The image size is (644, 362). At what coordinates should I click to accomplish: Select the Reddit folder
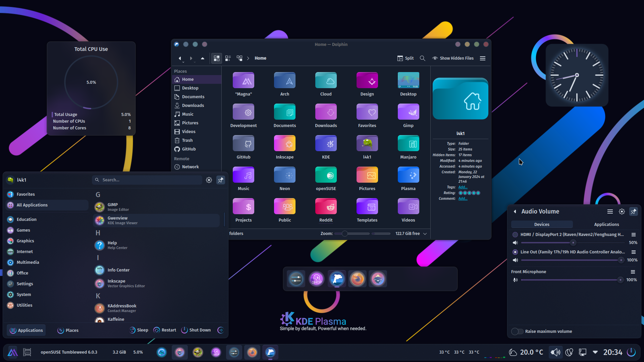point(326,210)
